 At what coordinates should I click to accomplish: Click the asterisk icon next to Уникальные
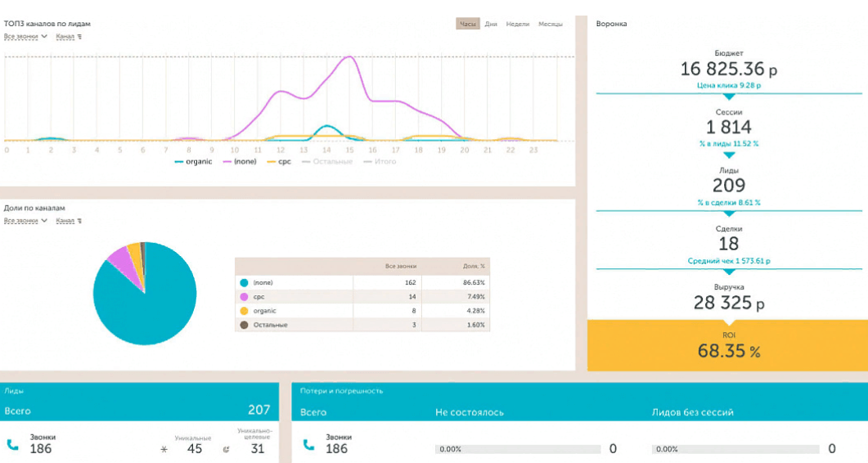pos(164,449)
